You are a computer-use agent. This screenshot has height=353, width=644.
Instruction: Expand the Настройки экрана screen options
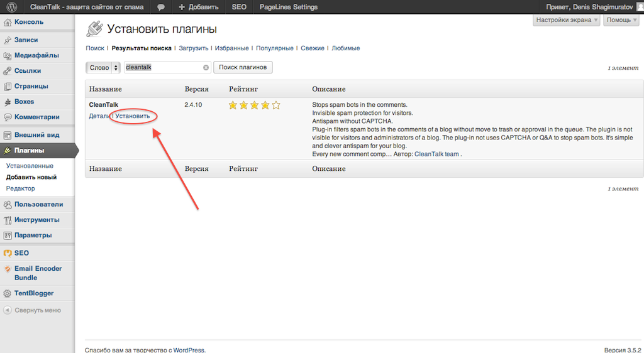point(567,20)
